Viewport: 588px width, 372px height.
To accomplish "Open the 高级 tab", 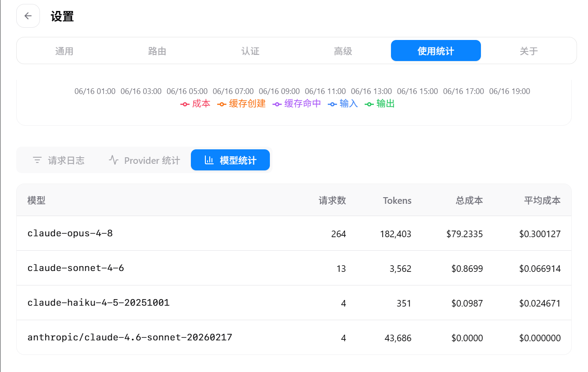I will [343, 51].
